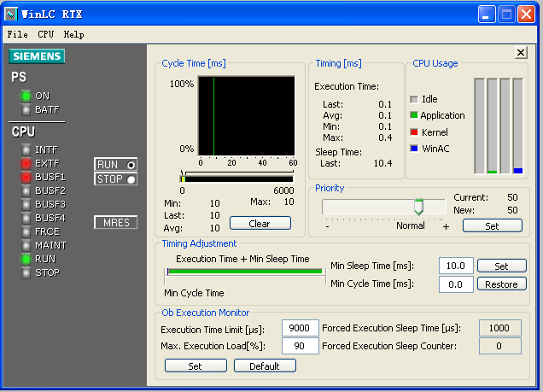This screenshot has width=543, height=392.
Task: Click Forced Execution Sleep Time field
Action: click(500, 328)
